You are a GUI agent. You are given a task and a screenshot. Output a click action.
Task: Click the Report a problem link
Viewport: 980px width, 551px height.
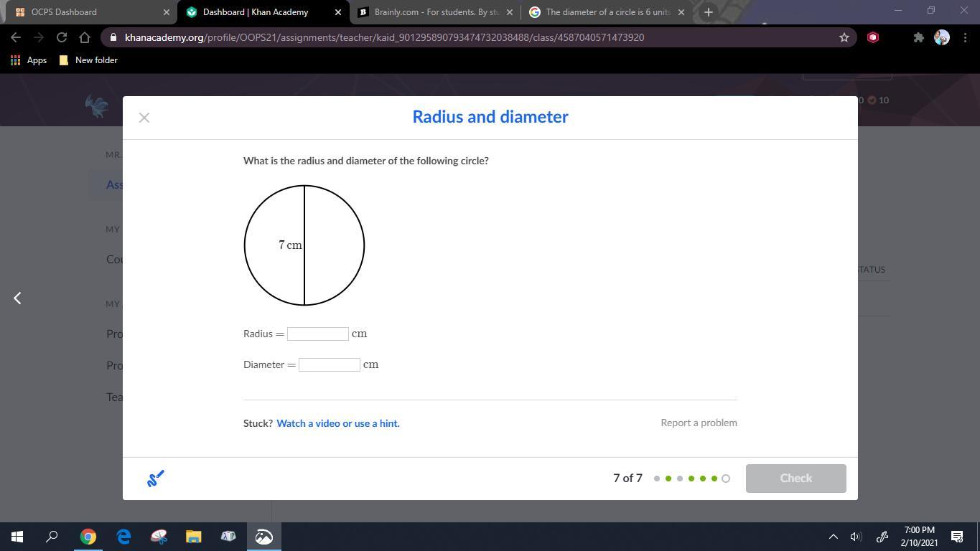[x=699, y=423]
